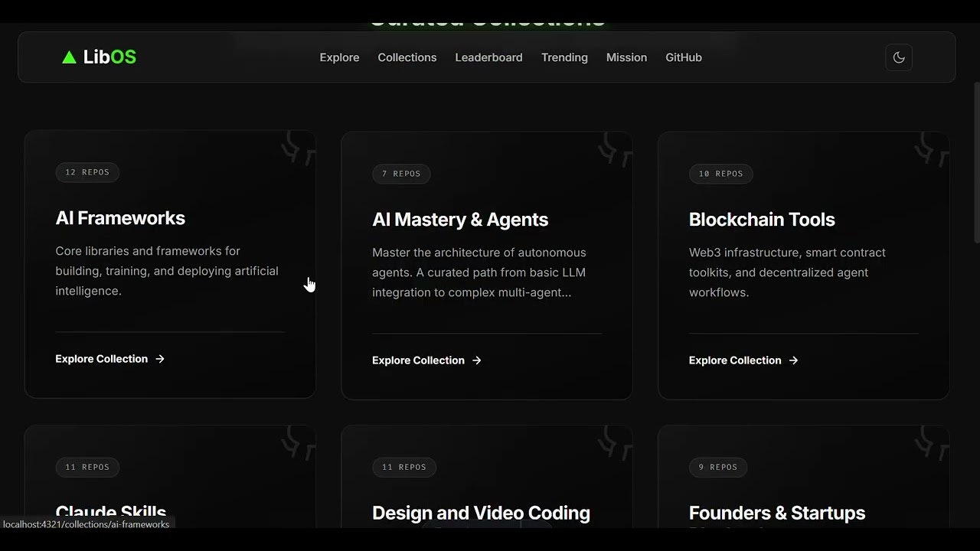980x551 pixels.
Task: Open the Trending nav item
Action: [564, 57]
